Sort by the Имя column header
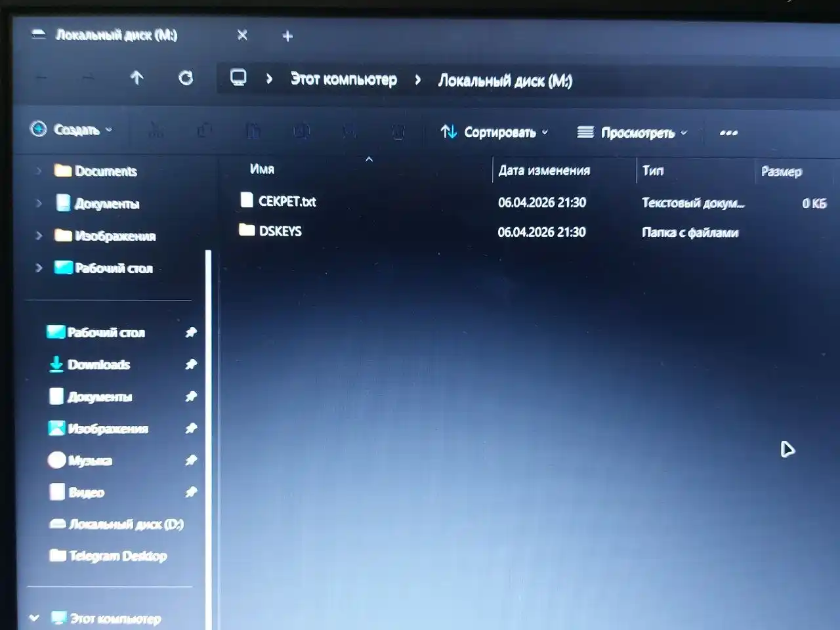This screenshot has width=840, height=630. tap(262, 169)
